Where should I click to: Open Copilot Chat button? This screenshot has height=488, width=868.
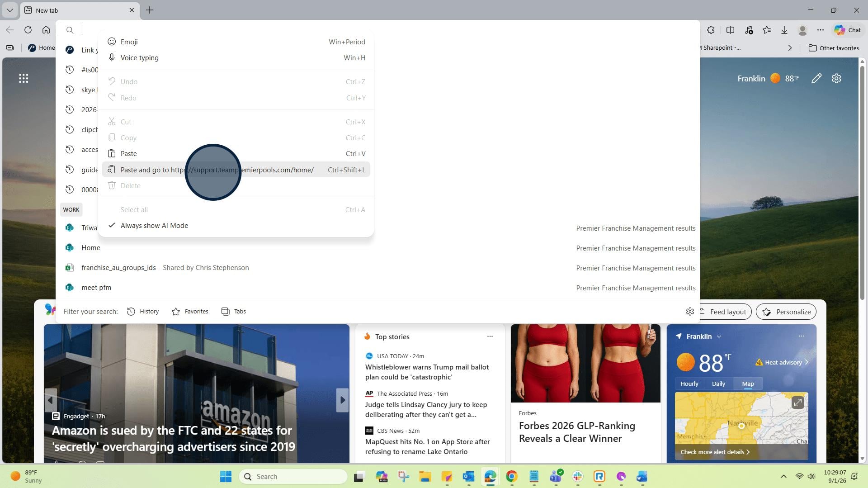pos(848,30)
